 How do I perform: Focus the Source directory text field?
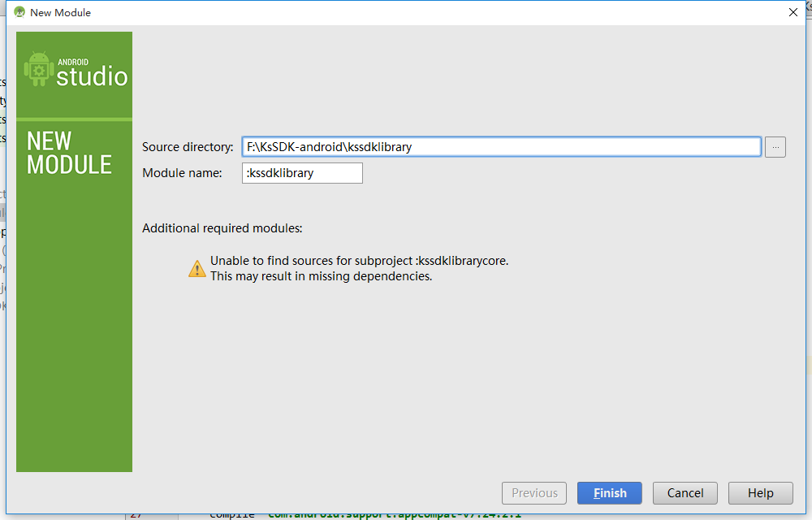(x=501, y=147)
